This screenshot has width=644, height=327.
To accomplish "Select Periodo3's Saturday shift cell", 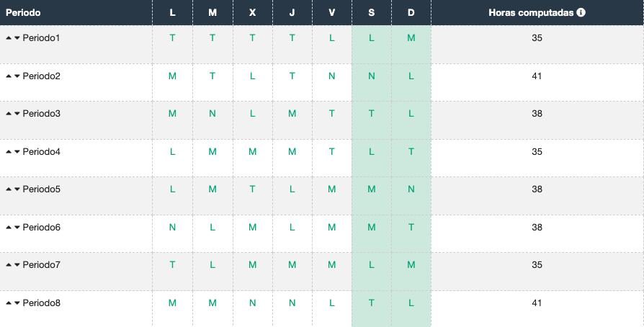I will [372, 114].
